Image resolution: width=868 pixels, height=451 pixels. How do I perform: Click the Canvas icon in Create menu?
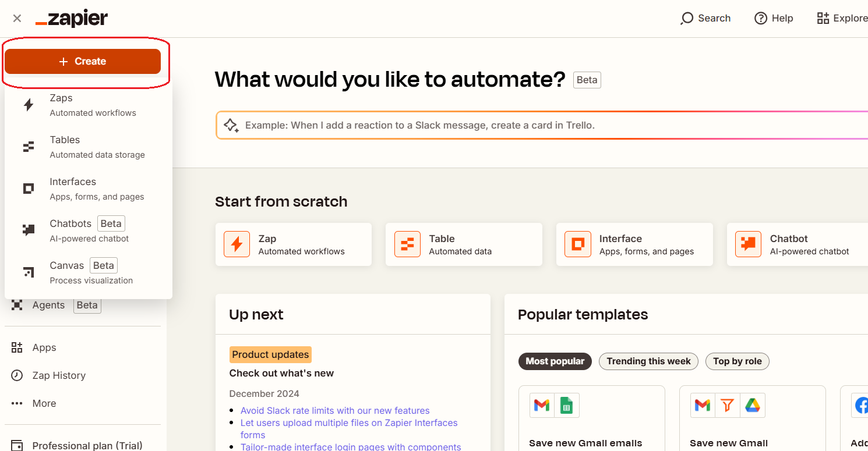(29, 272)
